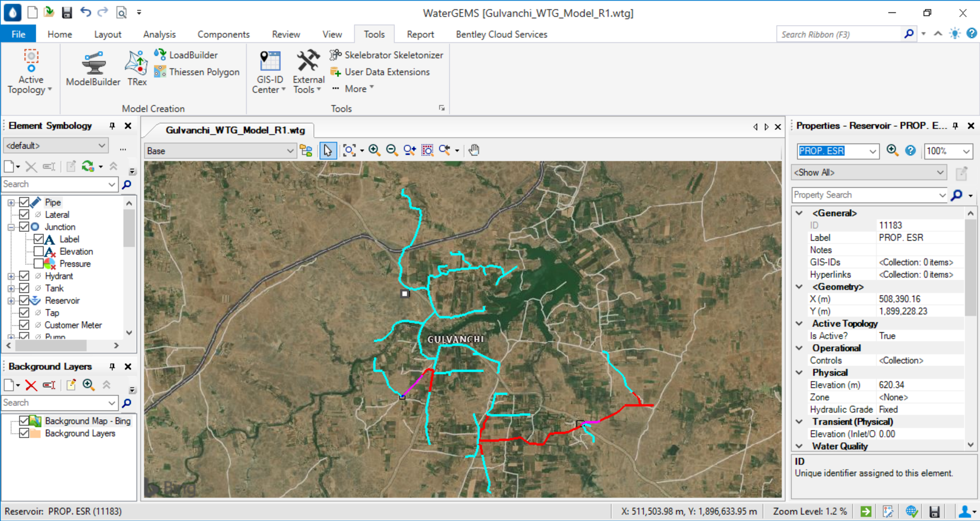
Task: Delete the selected background layer with red X
Action: coord(31,385)
